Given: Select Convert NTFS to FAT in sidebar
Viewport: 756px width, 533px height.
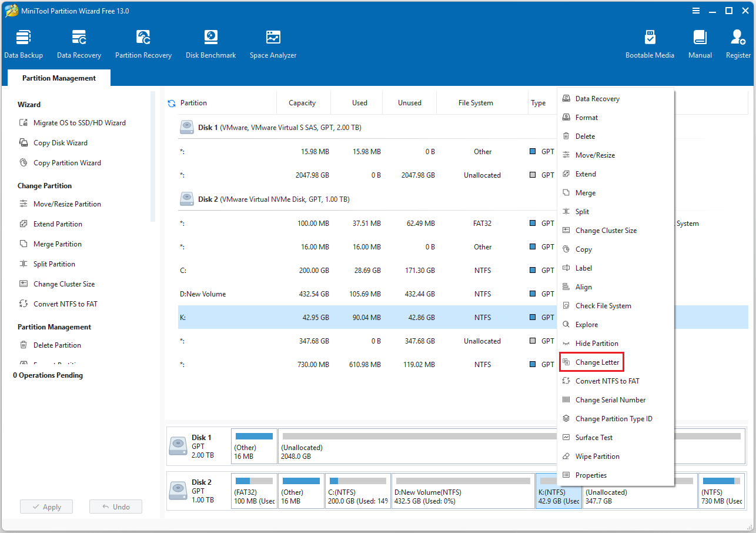Looking at the screenshot, I should [66, 304].
